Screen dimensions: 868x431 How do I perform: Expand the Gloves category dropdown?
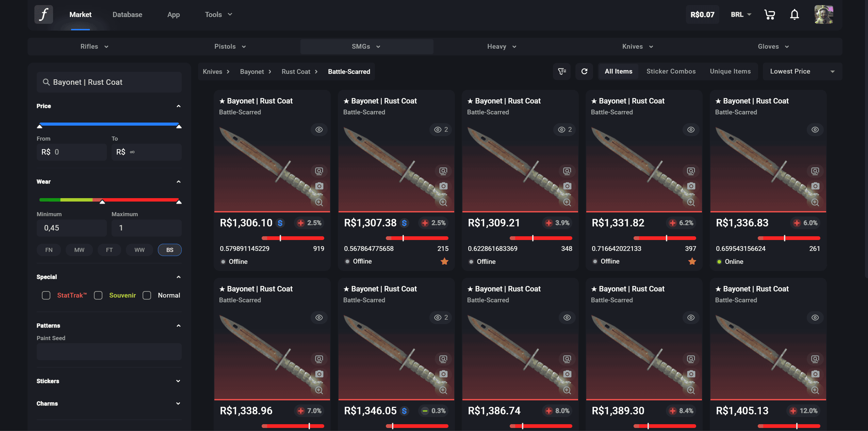pyautogui.click(x=773, y=47)
